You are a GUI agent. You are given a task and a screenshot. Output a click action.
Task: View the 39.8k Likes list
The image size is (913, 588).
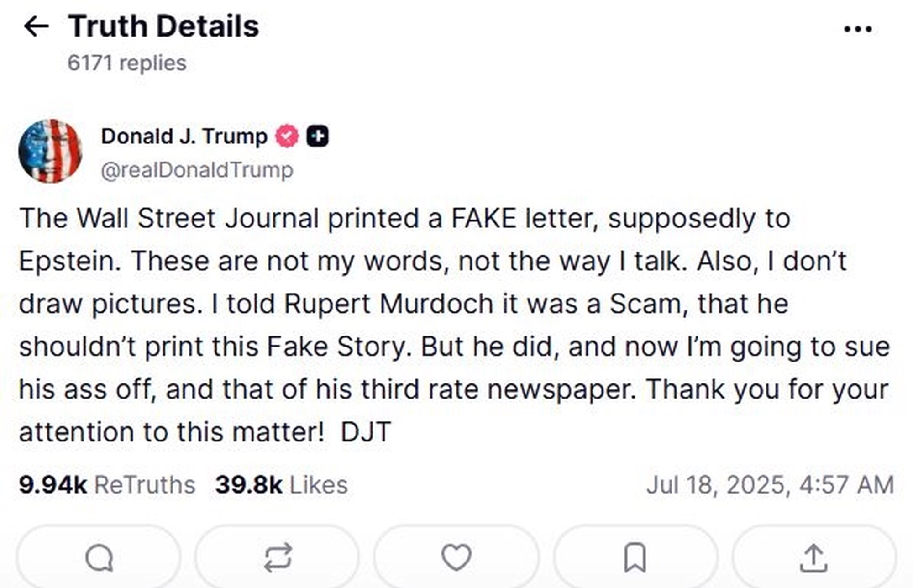[x=281, y=484]
